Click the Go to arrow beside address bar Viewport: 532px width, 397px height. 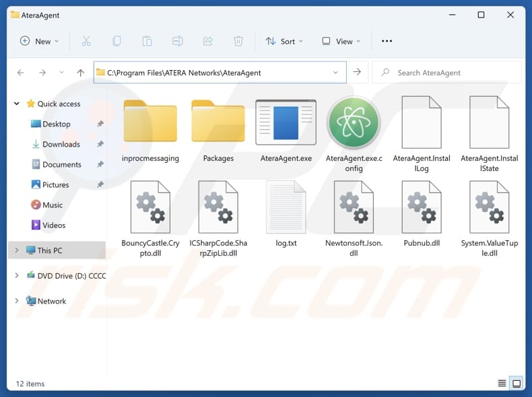(357, 72)
